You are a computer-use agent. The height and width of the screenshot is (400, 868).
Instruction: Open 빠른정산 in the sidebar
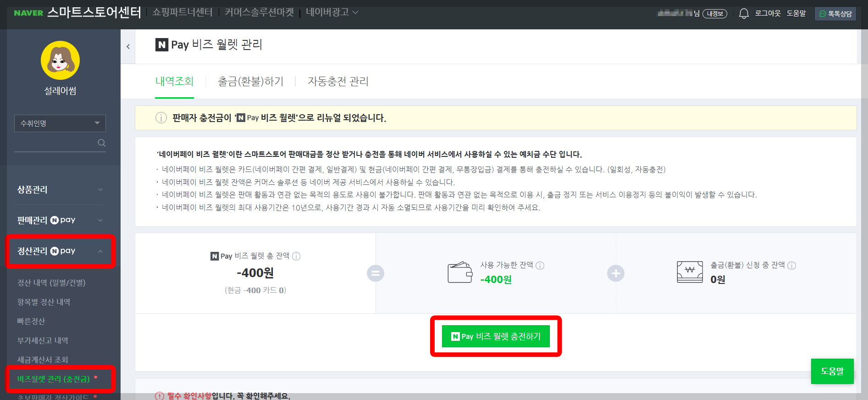(31, 321)
